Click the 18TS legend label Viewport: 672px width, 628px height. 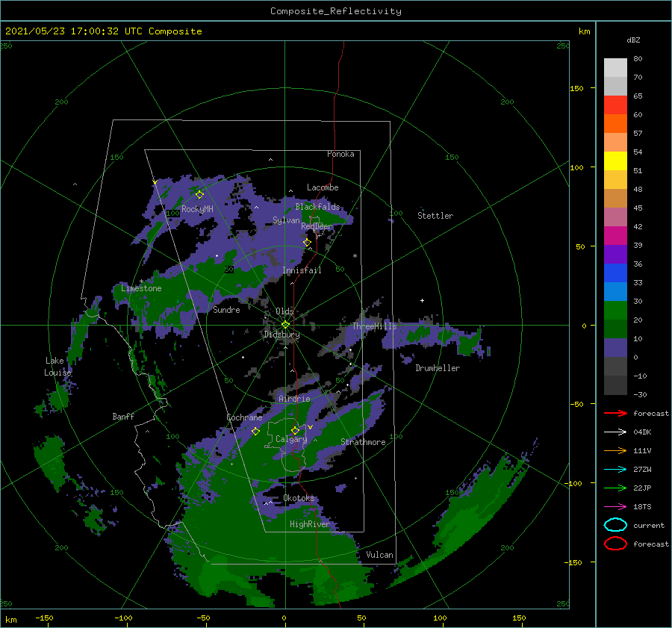point(642,506)
